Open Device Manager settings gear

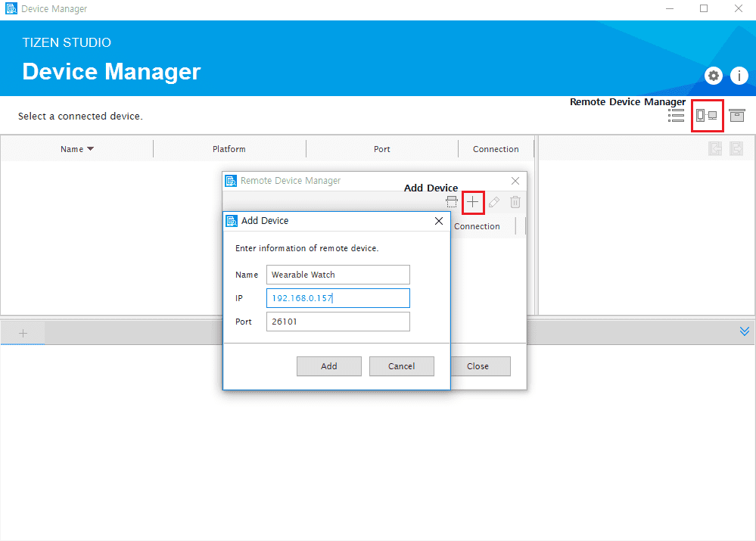tap(714, 76)
